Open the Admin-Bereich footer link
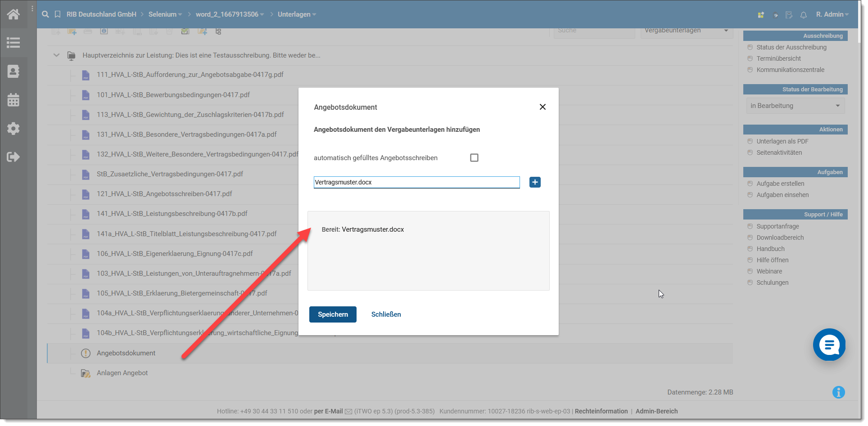 [656, 411]
